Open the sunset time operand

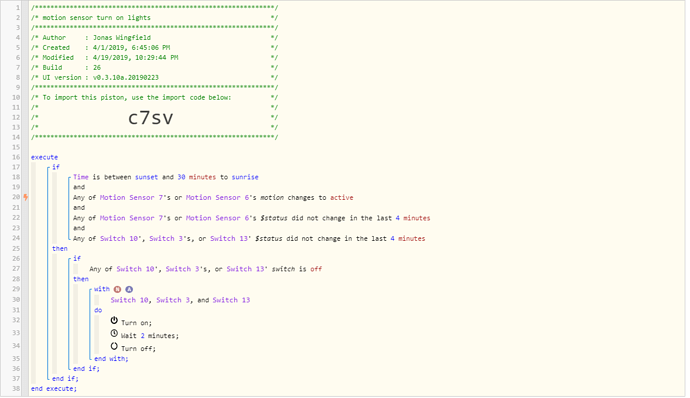pos(146,177)
